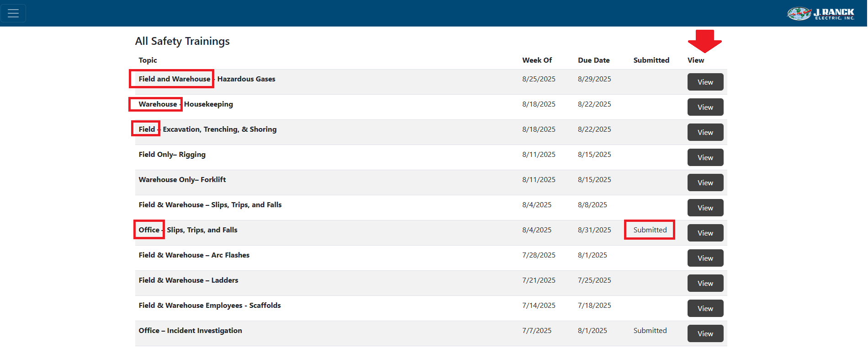Click the Topic column header
Screen dimensions: 868x349
(148, 60)
